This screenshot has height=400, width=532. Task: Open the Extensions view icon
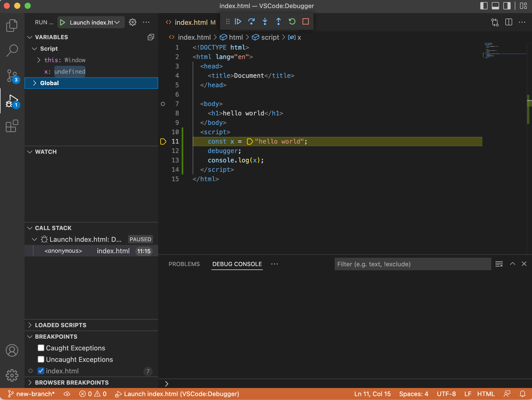click(12, 126)
